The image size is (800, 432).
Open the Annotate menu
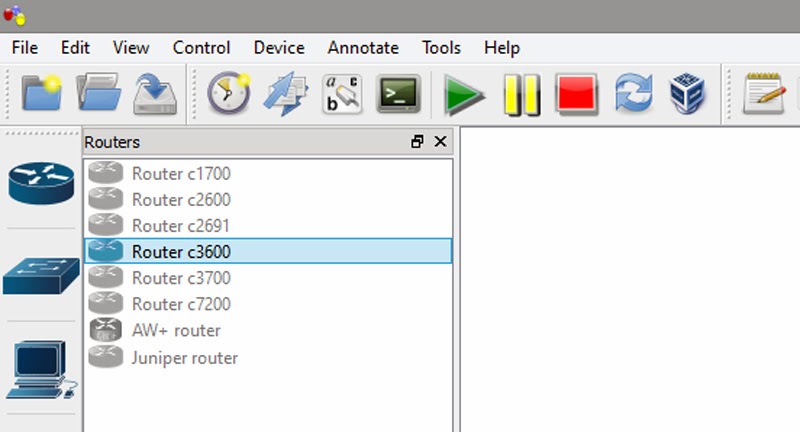[363, 47]
